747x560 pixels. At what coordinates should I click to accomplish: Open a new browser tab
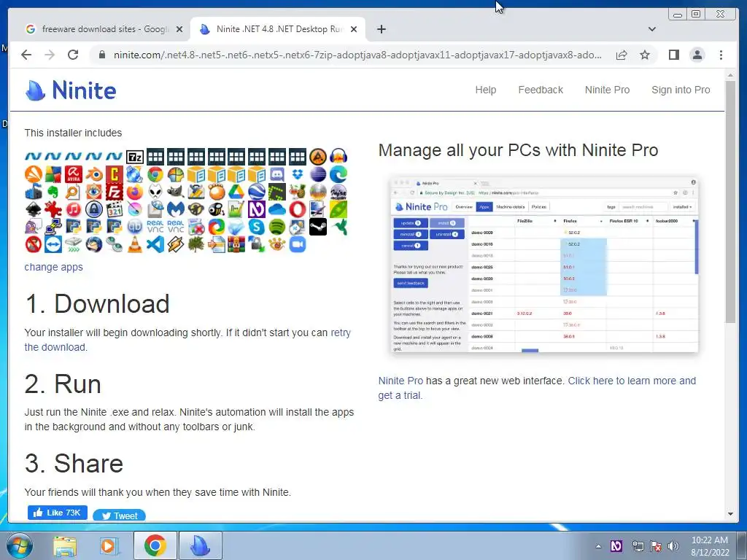click(381, 29)
